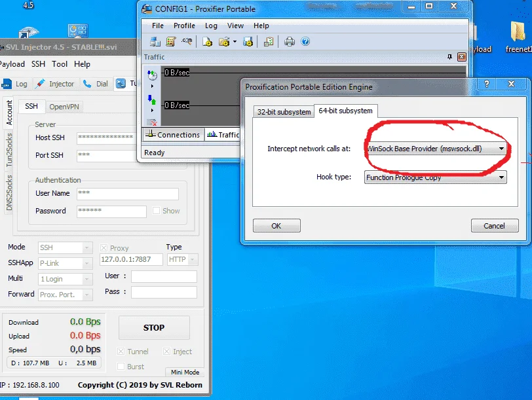Open Help menu in Proxifier

click(x=261, y=26)
